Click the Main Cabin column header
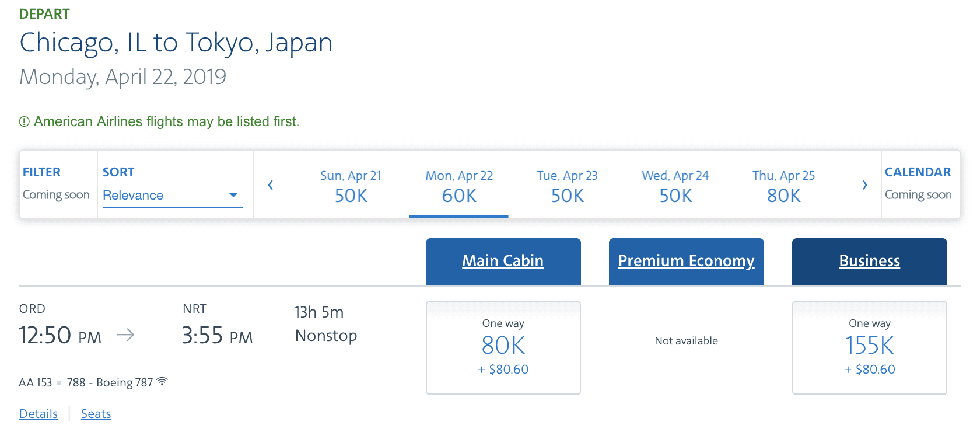 click(x=503, y=261)
